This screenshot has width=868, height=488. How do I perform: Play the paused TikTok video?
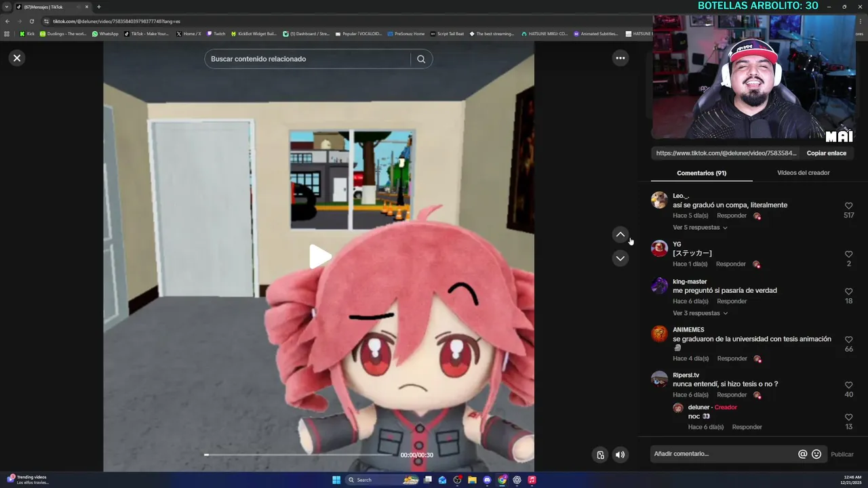[x=319, y=257]
